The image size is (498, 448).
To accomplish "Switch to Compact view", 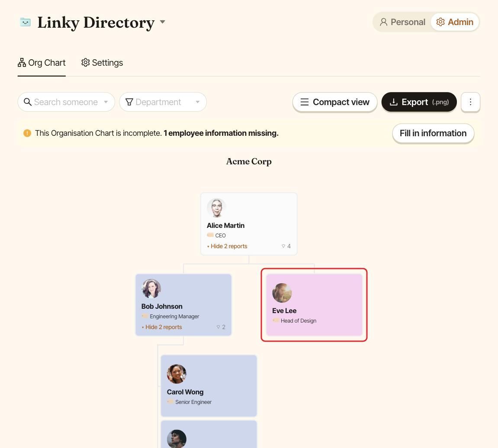I will 335,102.
